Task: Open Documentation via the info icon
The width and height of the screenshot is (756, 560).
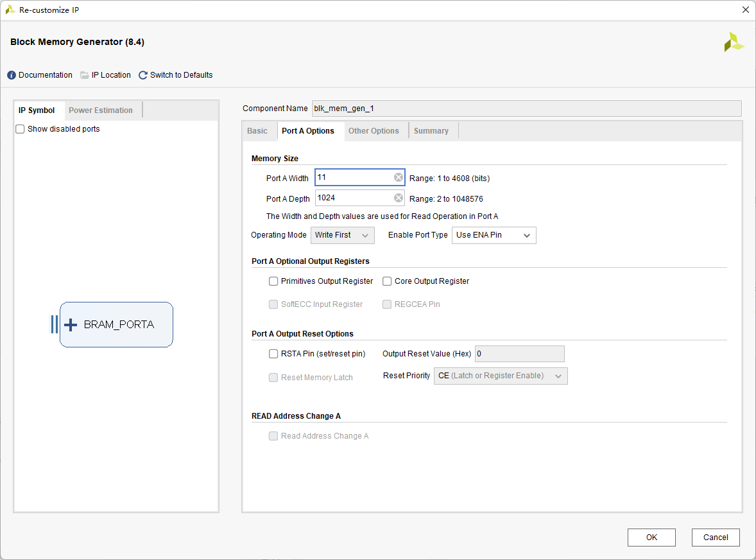Action: pos(12,75)
